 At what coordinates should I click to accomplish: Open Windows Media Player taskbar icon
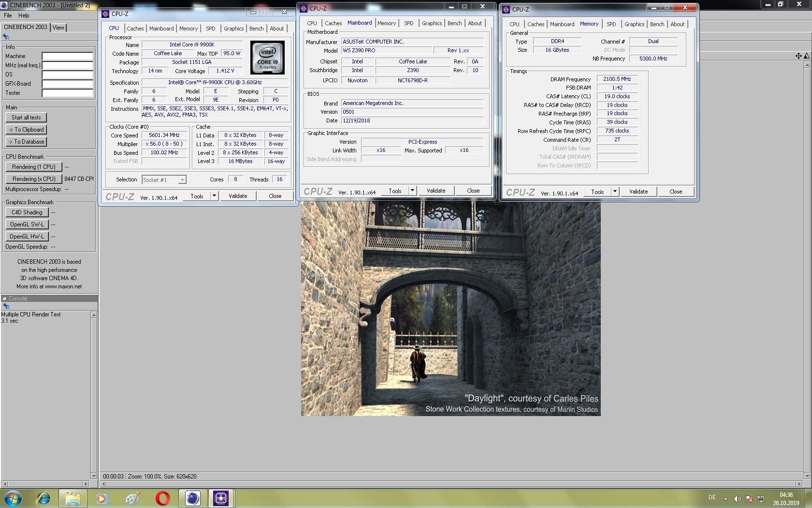pyautogui.click(x=102, y=498)
